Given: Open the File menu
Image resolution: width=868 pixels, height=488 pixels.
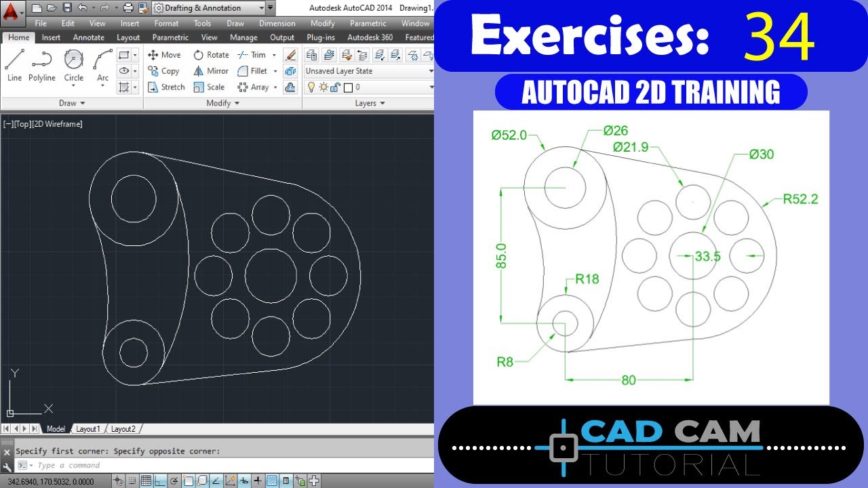Looking at the screenshot, I should pyautogui.click(x=41, y=23).
